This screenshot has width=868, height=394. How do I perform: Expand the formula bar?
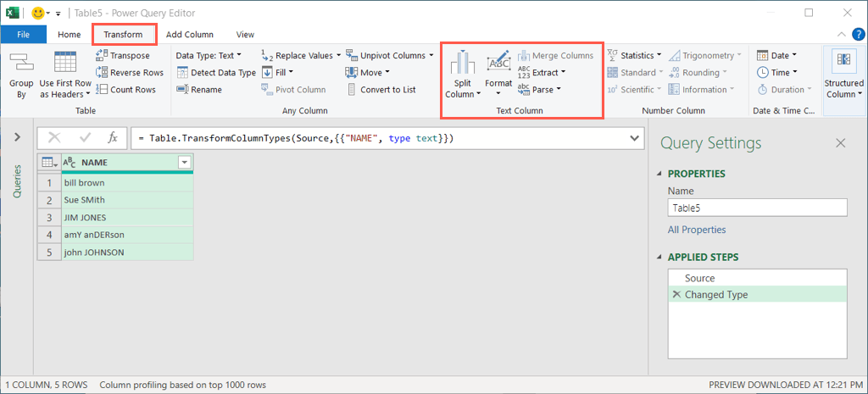(x=635, y=138)
